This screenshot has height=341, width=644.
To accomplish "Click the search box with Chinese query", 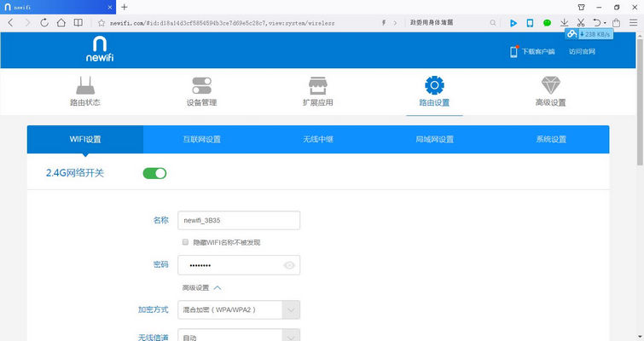I will (432, 22).
